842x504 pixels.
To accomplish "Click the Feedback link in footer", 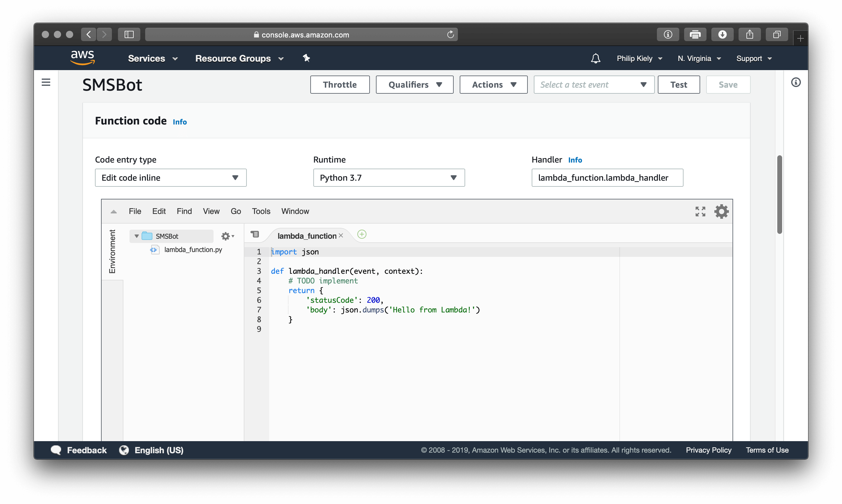I will point(87,450).
